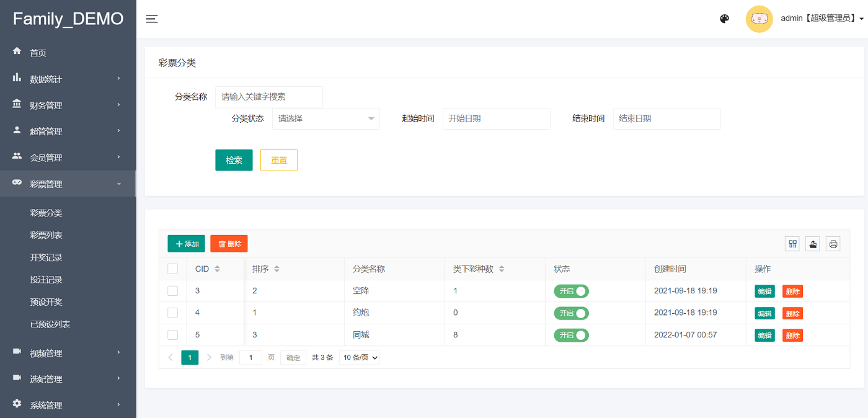Sort ascending by CID column arrows
The height and width of the screenshot is (418, 868).
pos(217,267)
